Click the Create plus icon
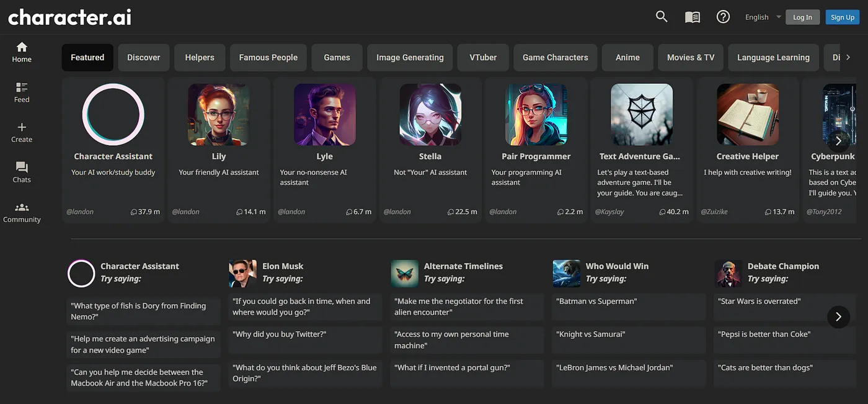Screen dimensions: 868x404 [x=22, y=132]
